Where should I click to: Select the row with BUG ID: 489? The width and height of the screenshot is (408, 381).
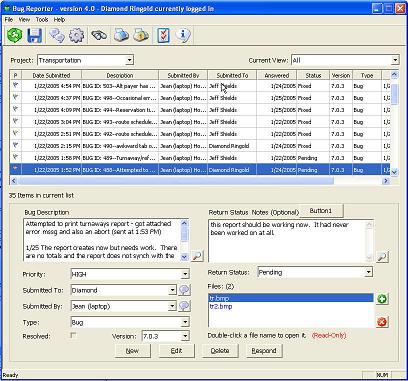tap(200, 158)
